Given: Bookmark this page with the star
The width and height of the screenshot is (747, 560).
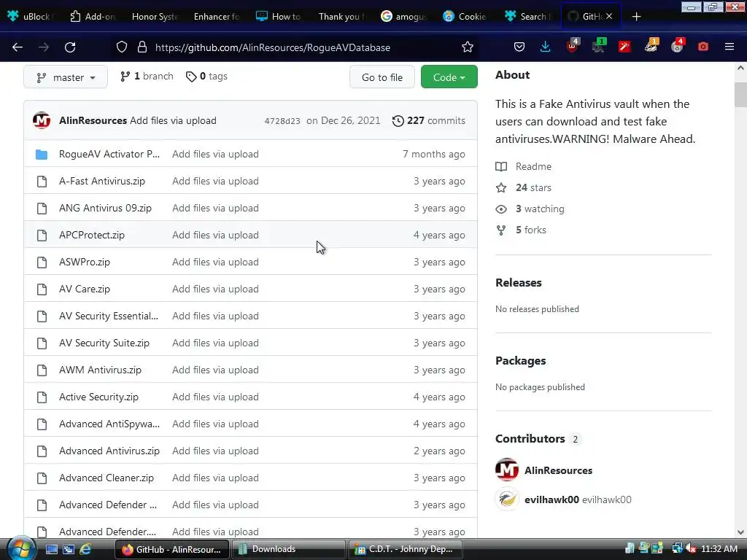Looking at the screenshot, I should tap(468, 47).
